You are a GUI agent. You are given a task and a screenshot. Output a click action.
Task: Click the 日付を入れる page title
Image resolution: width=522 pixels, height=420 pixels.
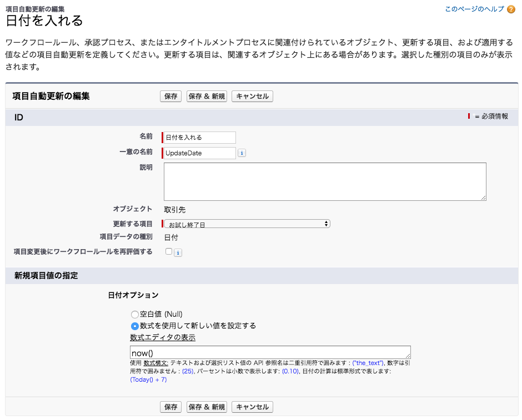[44, 21]
